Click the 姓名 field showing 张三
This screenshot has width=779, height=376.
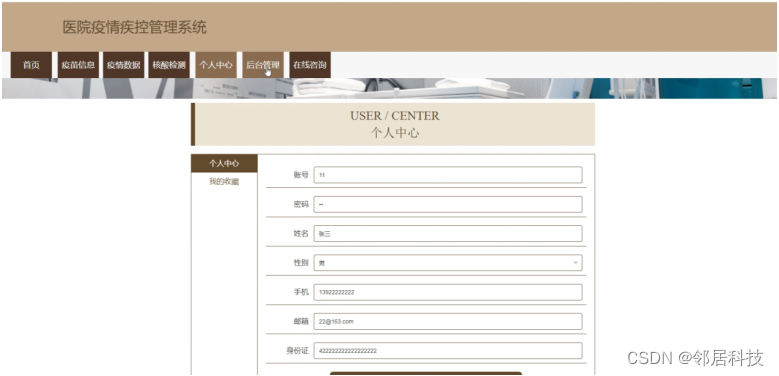[448, 233]
